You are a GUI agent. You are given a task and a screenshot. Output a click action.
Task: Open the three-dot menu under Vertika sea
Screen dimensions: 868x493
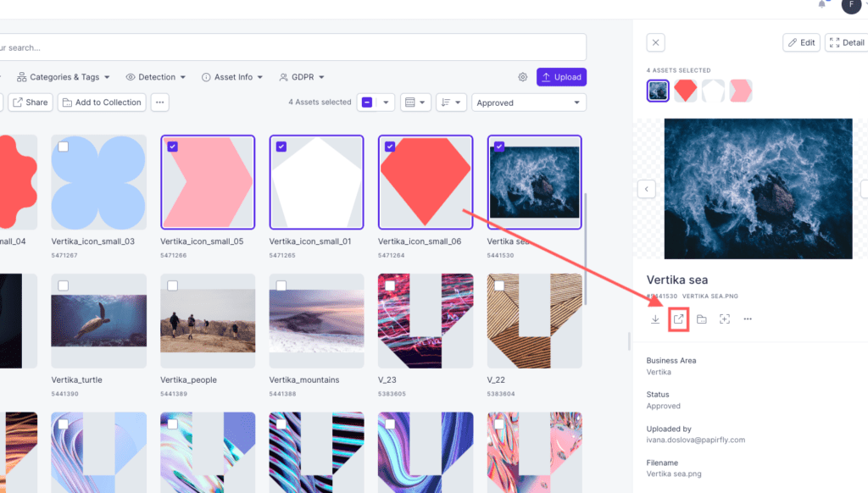[748, 319]
